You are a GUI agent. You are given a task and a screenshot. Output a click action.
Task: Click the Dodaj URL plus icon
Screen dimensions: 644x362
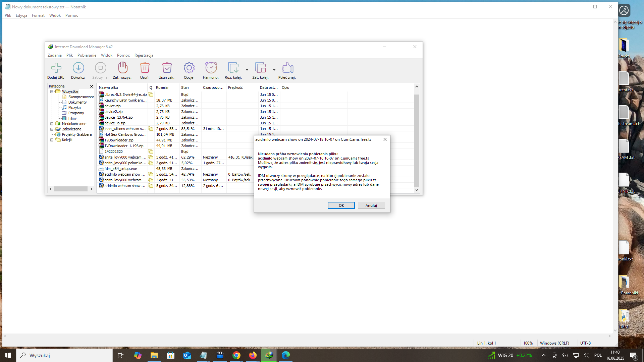click(56, 68)
